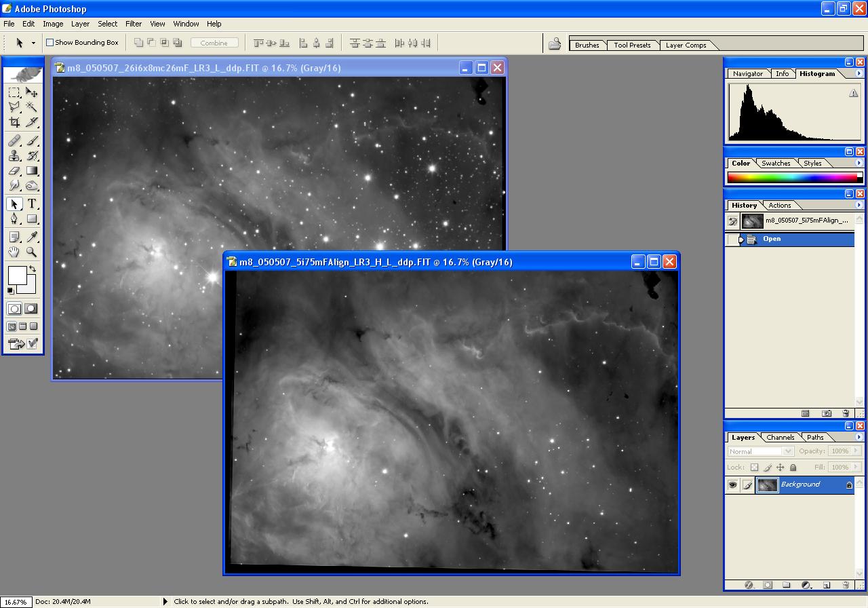Viewport: 868px width, 608px height.
Task: Pick the Clone Stamp tool
Action: pyautogui.click(x=14, y=155)
